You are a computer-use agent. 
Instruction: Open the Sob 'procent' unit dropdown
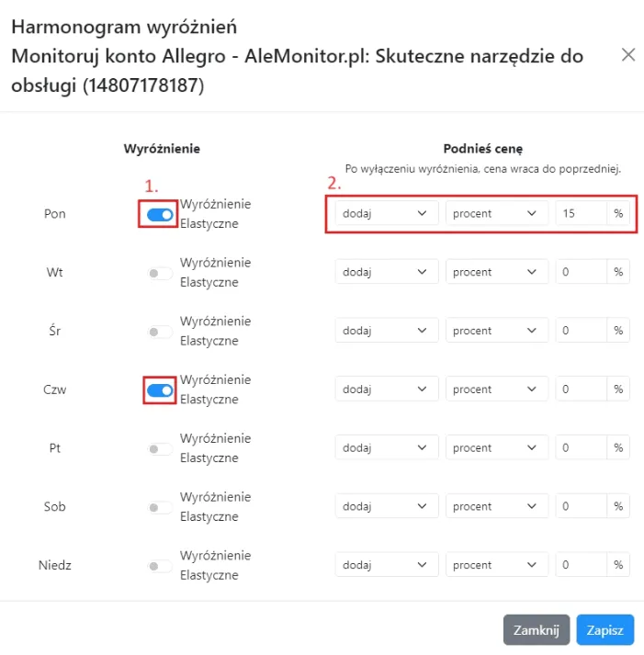(496, 506)
